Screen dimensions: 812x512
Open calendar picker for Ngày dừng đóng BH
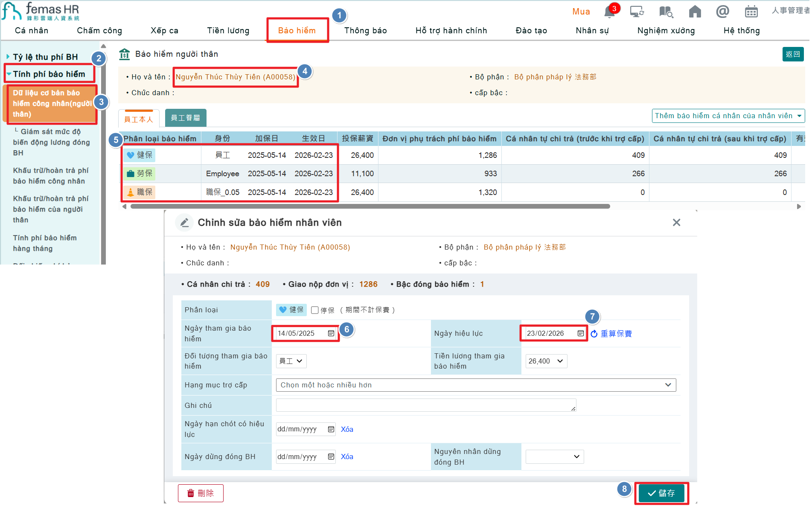[x=331, y=457]
